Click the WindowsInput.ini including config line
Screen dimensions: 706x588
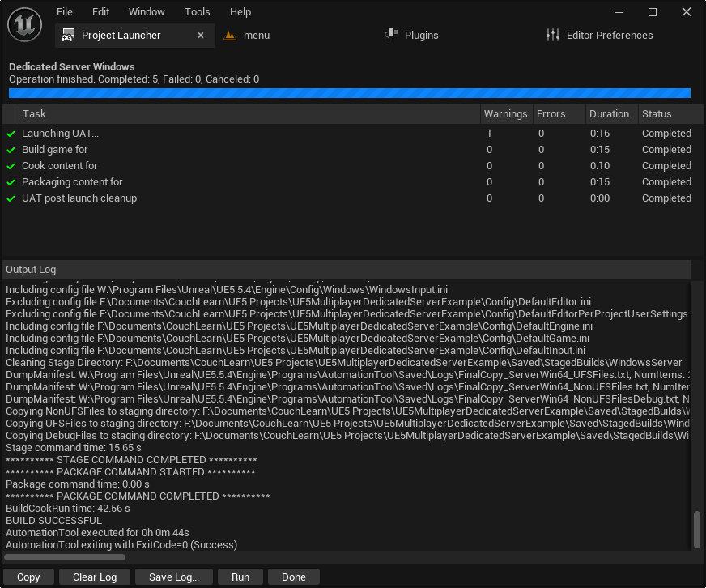(x=227, y=289)
